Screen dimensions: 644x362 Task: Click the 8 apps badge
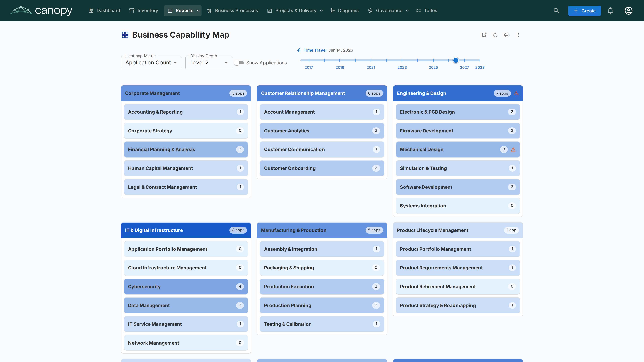click(x=238, y=230)
